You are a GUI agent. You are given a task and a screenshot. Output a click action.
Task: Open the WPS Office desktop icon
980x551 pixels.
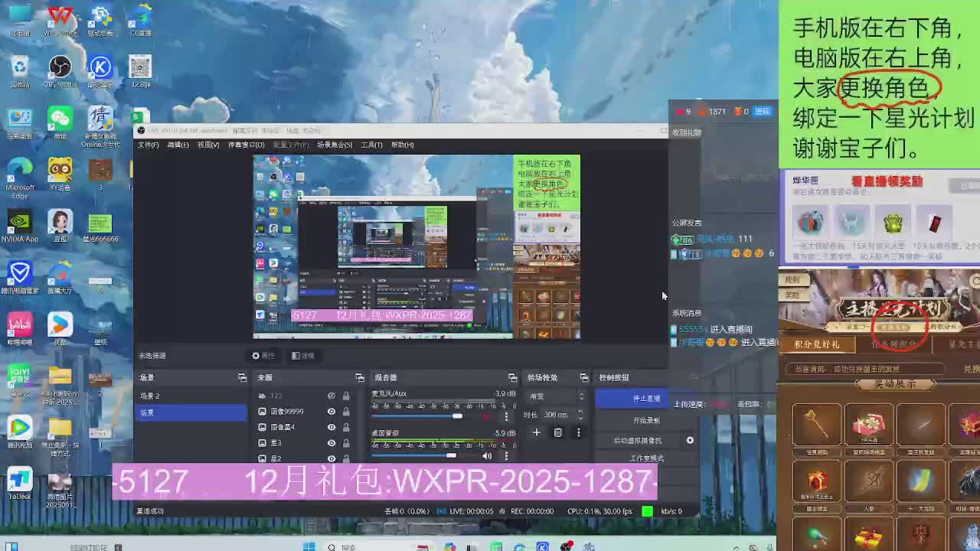tap(60, 20)
